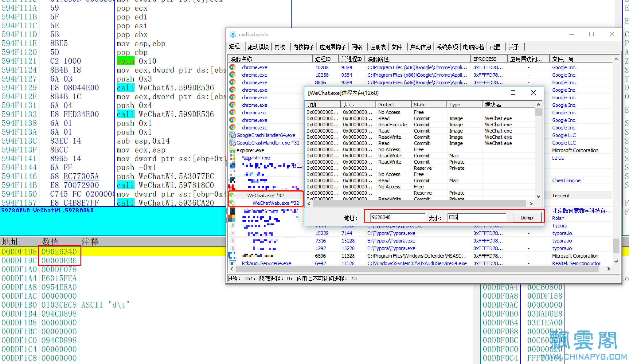Sort memory list by Protect column
Viewport: 629px width, 364px height.
[x=393, y=105]
